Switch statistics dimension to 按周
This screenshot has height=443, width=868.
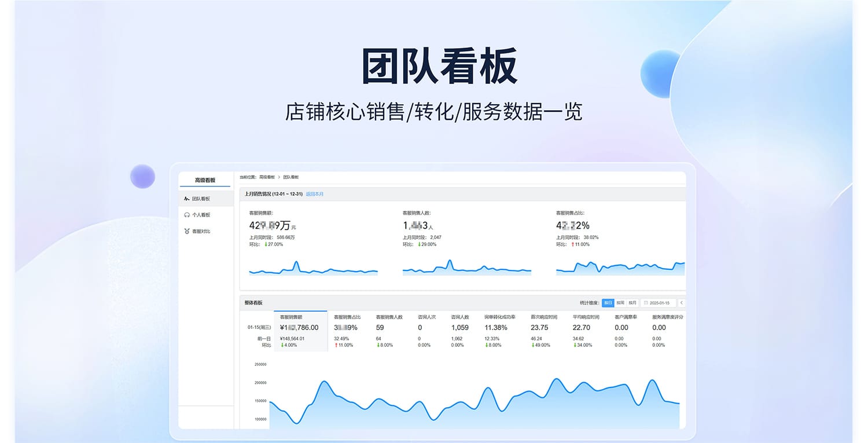pyautogui.click(x=620, y=303)
